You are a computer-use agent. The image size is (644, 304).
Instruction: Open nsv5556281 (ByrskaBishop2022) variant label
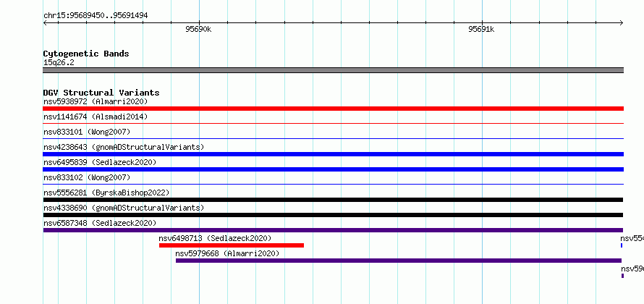coord(106,193)
